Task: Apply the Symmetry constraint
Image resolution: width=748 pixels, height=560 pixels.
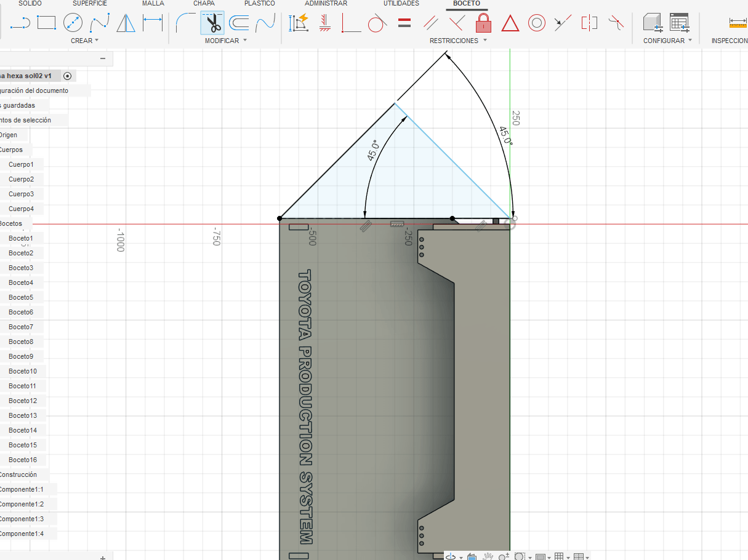Action: (589, 24)
